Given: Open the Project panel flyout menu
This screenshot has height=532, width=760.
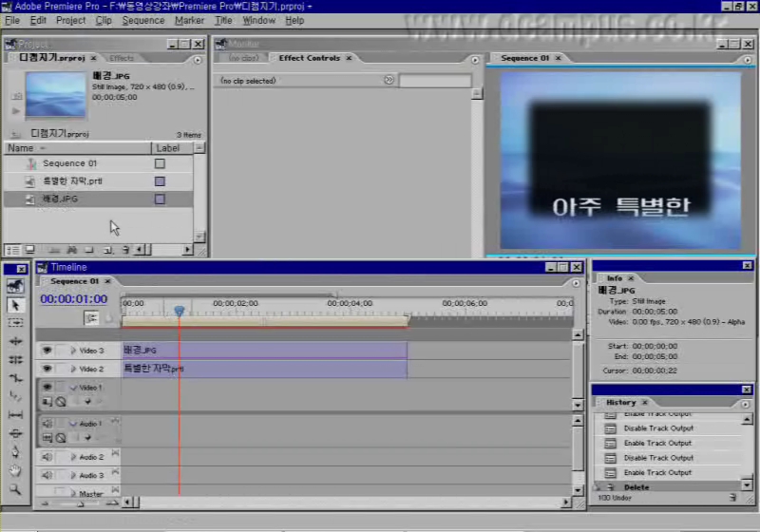Looking at the screenshot, I should point(198,60).
